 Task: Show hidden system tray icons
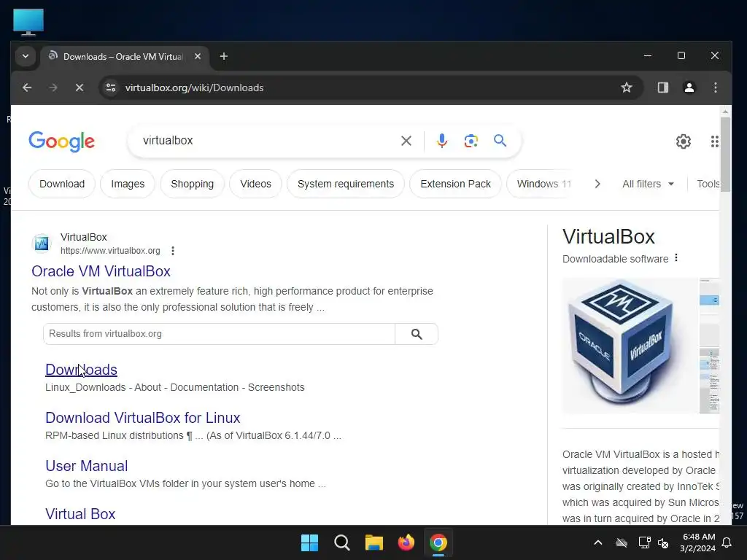(x=598, y=542)
